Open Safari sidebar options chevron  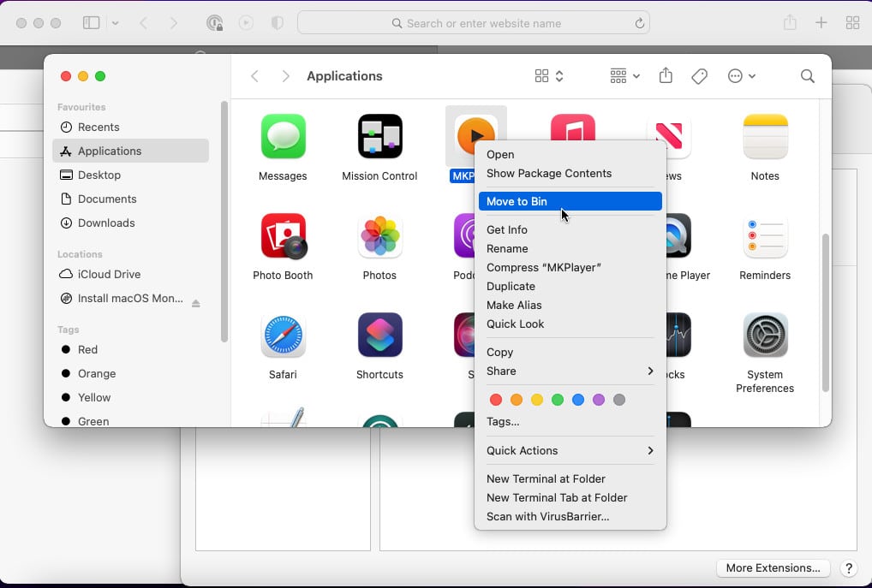point(115,23)
